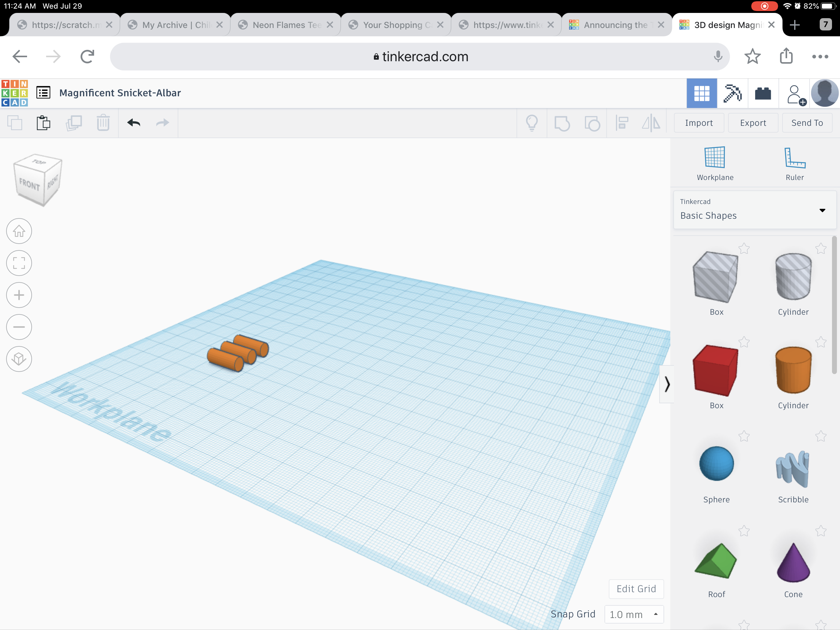The height and width of the screenshot is (630, 840).
Task: Toggle the Show All lightbulb icon
Action: point(532,123)
